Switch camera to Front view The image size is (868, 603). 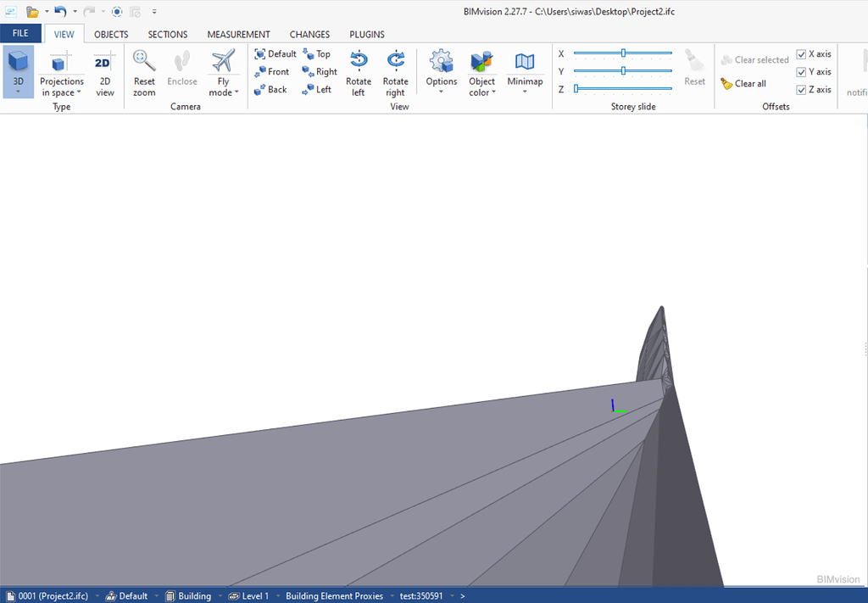pos(273,71)
